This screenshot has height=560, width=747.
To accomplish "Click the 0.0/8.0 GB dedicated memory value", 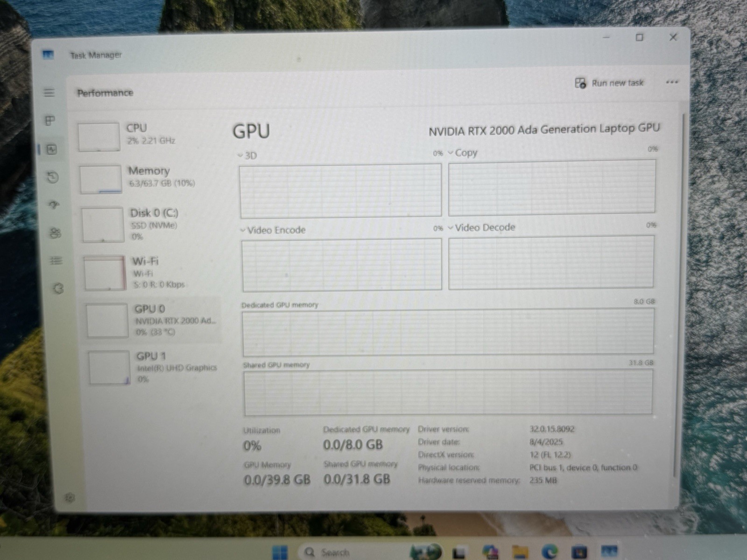I will point(353,445).
